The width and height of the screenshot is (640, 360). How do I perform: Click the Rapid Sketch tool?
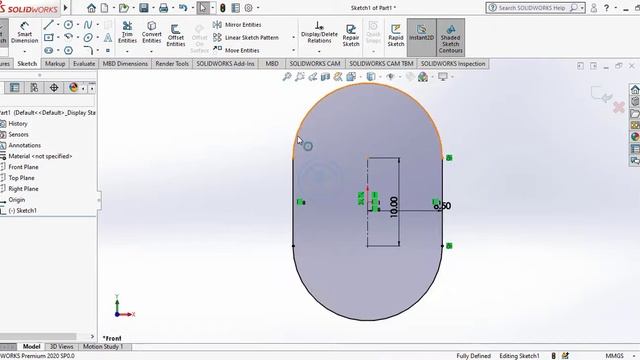(396, 35)
